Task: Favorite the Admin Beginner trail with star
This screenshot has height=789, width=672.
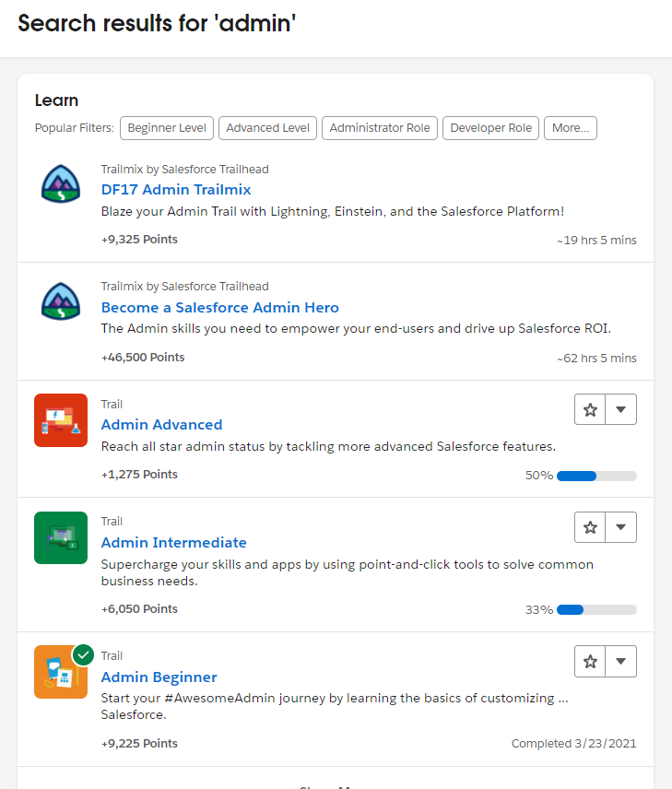Action: click(590, 661)
